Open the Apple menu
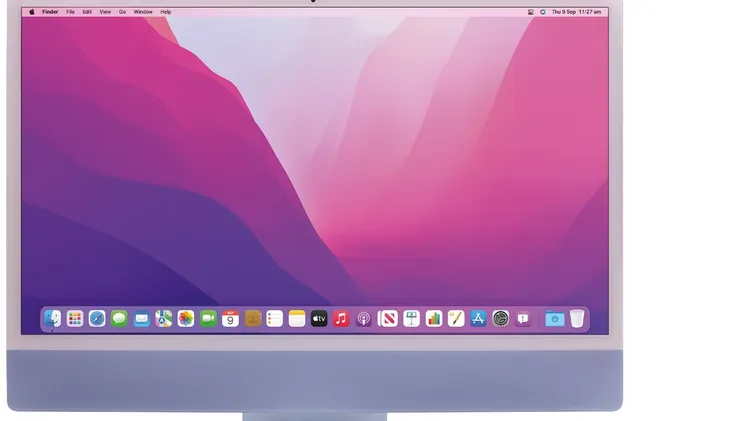Viewport: 750px width, 421px height. click(32, 12)
